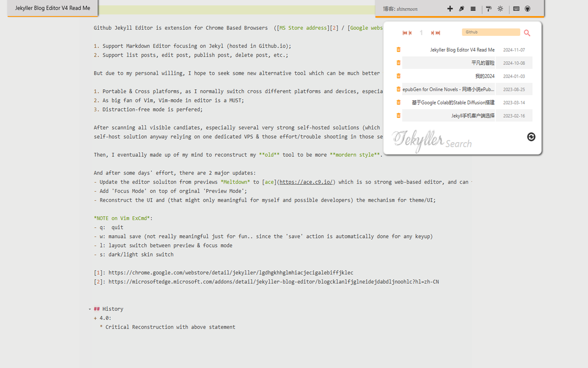The height and width of the screenshot is (368, 588).
Task: Switch to the 'Jekyller Blog Editor V4 Read Me' tab
Action: click(x=52, y=8)
